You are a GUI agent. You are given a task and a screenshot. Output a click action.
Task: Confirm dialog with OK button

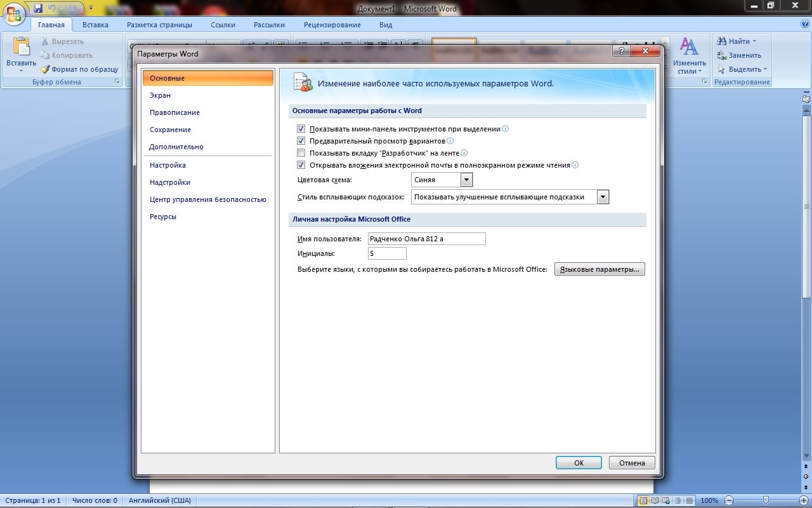[579, 463]
